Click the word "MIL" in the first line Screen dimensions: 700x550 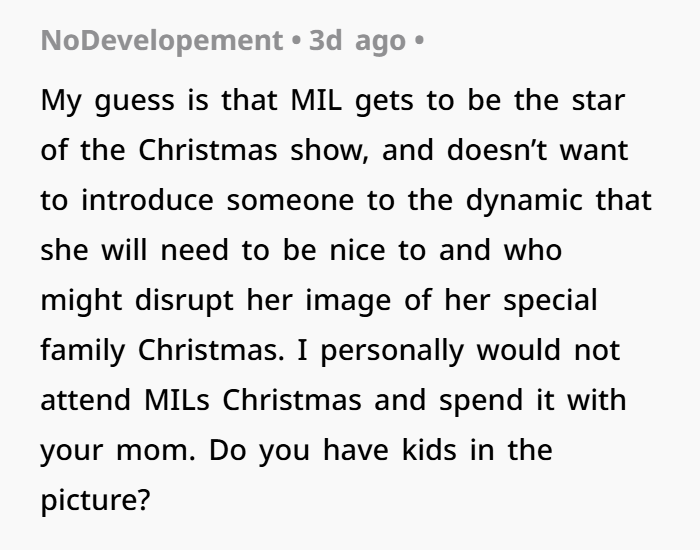(316, 100)
